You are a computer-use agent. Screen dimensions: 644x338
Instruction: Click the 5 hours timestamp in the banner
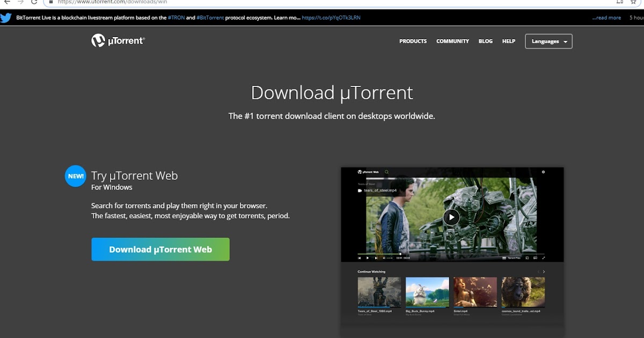636,18
